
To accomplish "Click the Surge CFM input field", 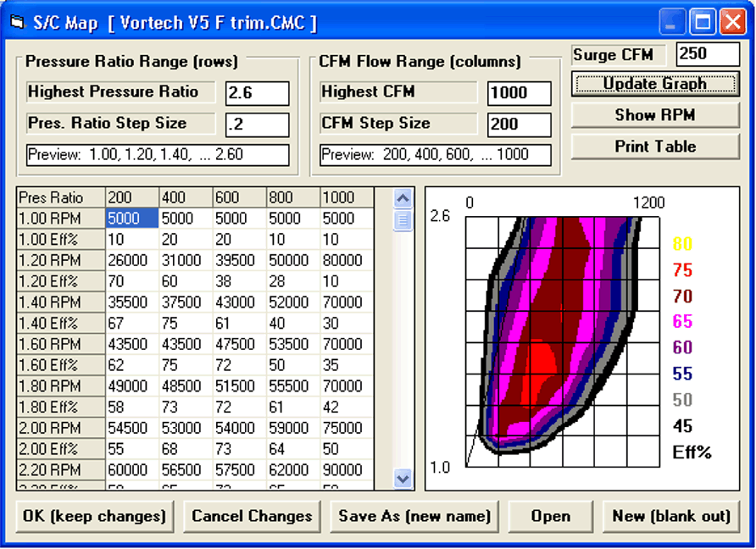I will click(x=708, y=54).
